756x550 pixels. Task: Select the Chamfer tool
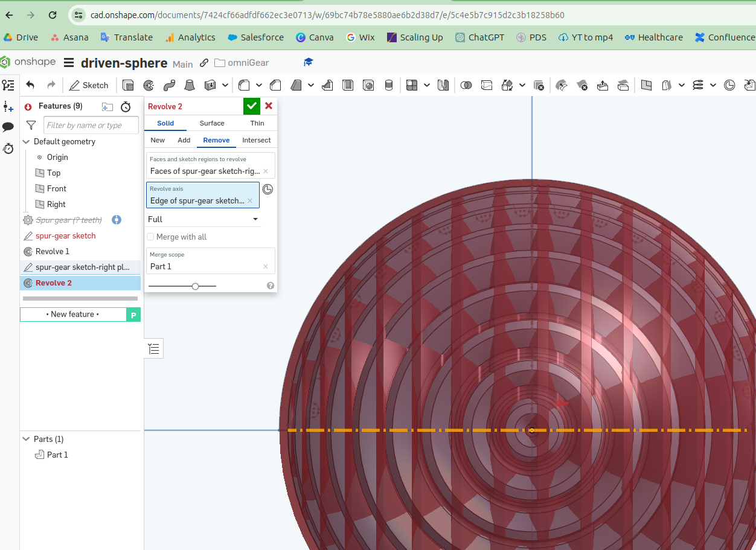pos(275,85)
